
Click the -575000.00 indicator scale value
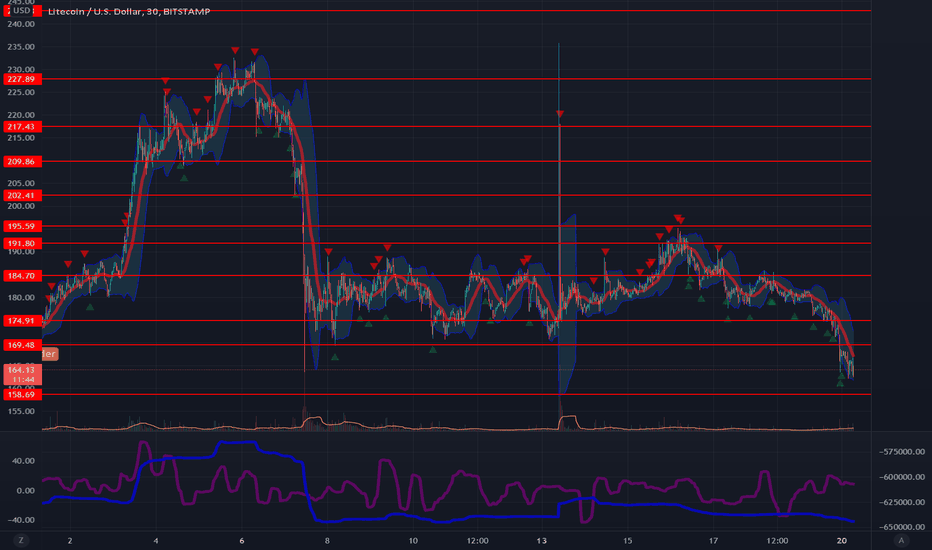902,452
